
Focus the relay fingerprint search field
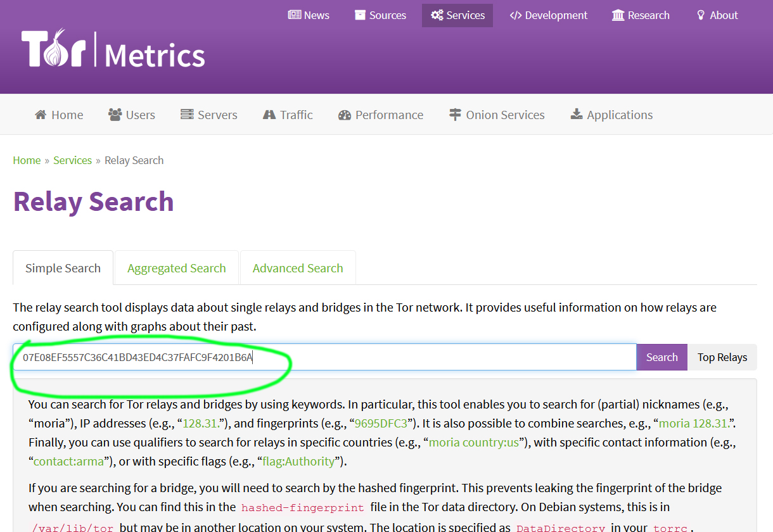(x=324, y=357)
